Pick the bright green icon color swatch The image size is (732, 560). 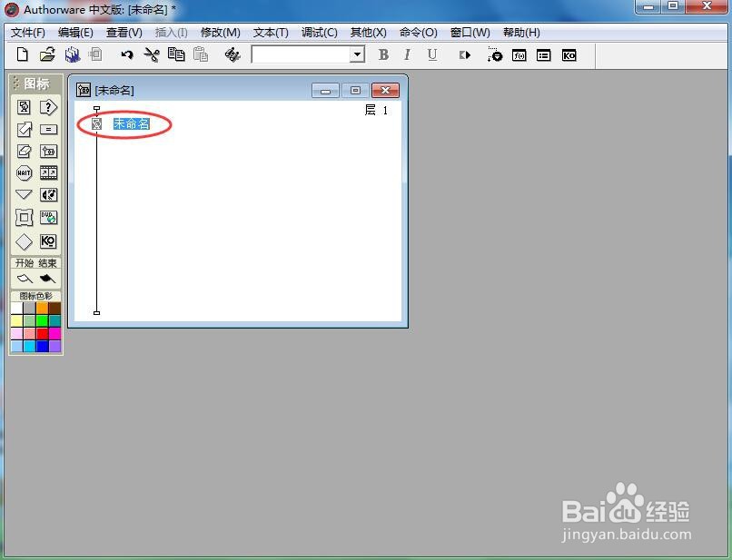tap(42, 320)
